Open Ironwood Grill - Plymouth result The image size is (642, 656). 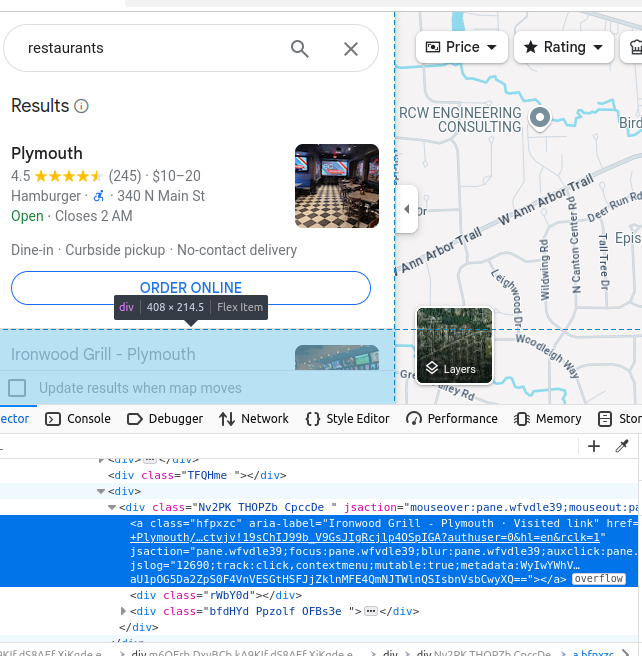[103, 354]
